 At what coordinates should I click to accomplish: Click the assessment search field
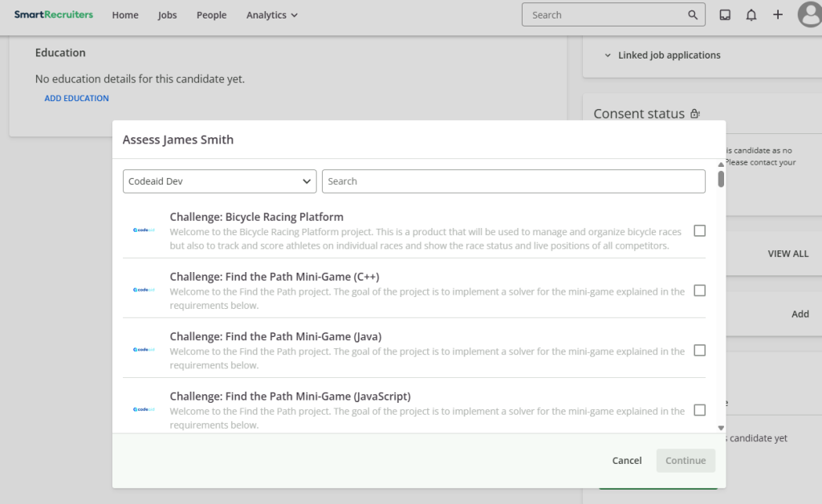pyautogui.click(x=513, y=181)
